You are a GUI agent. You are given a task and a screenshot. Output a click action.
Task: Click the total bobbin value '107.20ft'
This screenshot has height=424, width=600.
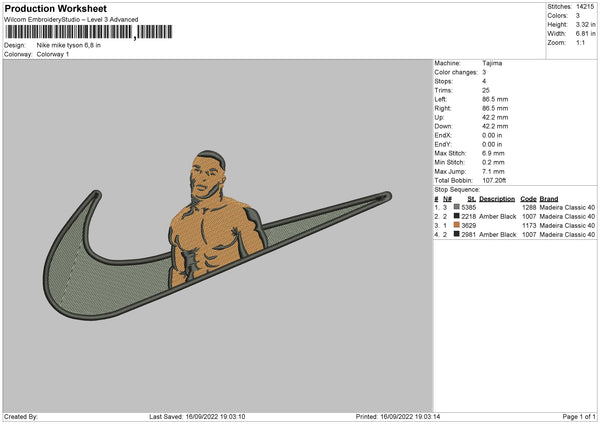[494, 181]
